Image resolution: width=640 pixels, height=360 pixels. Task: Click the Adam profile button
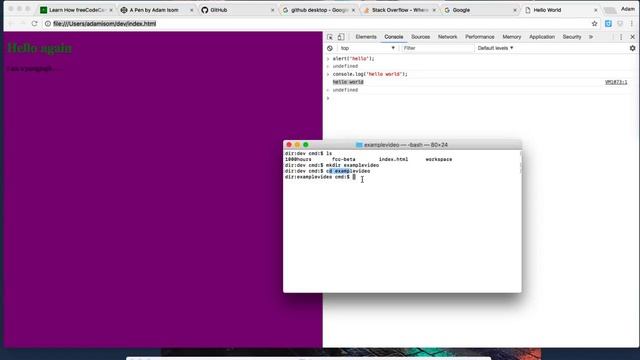628,9
